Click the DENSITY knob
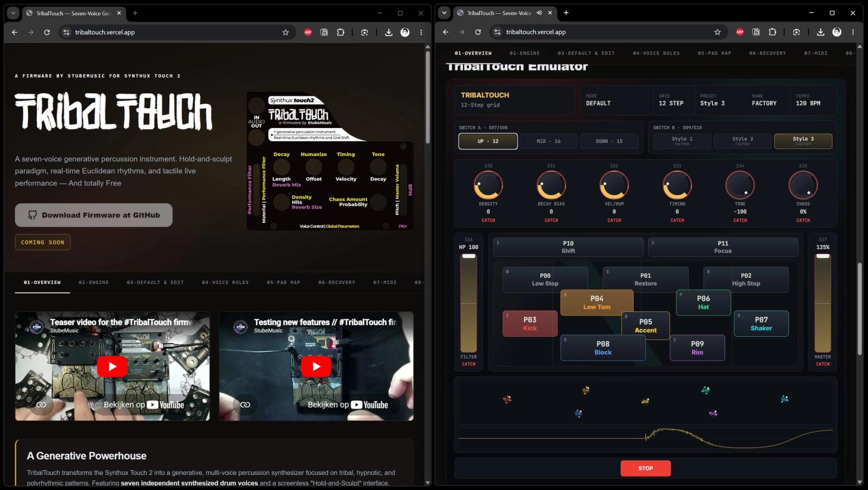Viewport: 868px width, 490px height. point(488,185)
